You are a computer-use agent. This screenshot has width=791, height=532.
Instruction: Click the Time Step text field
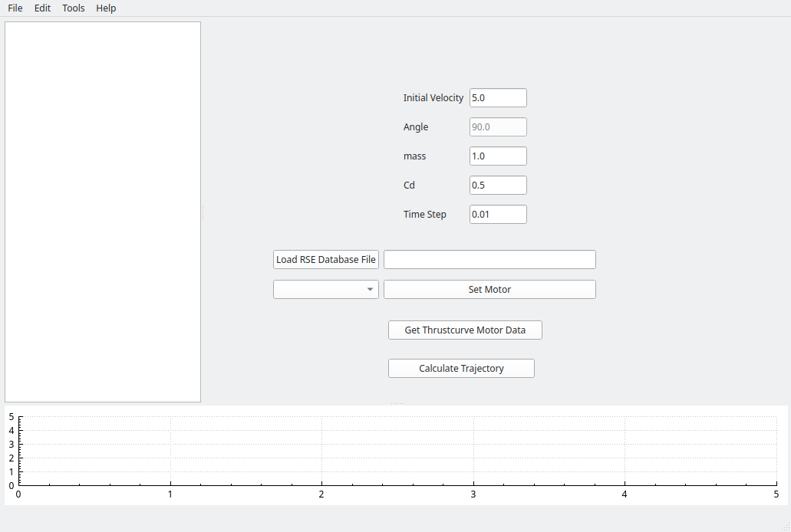pyautogui.click(x=497, y=215)
